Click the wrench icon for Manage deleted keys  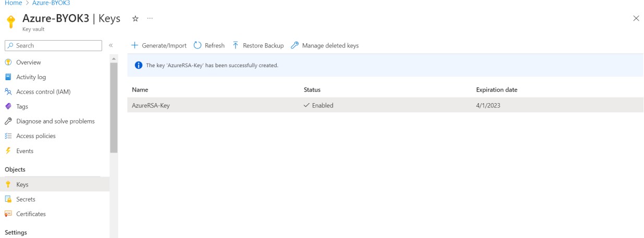[295, 45]
